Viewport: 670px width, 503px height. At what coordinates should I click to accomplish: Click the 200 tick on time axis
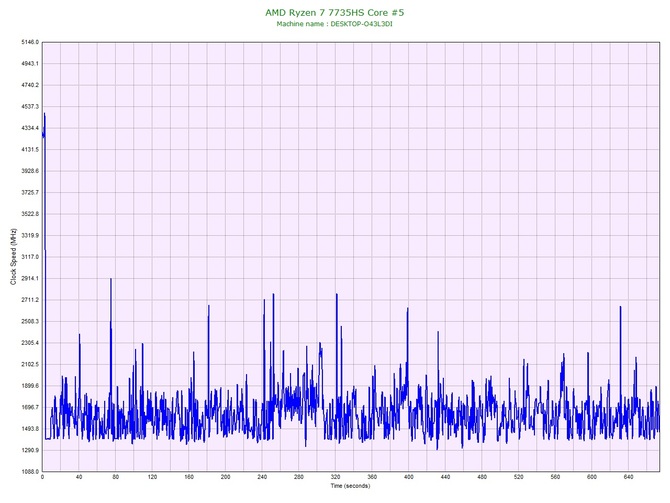click(x=226, y=477)
